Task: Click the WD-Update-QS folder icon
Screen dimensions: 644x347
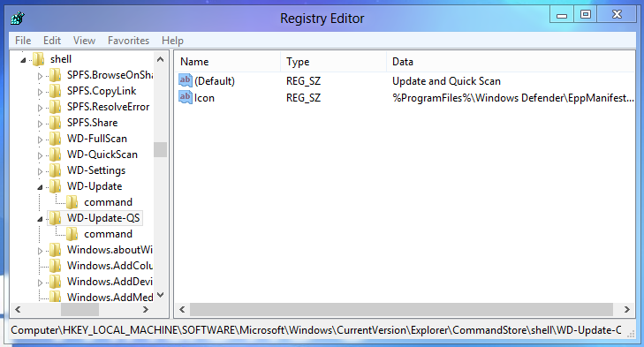Action: tap(55, 218)
